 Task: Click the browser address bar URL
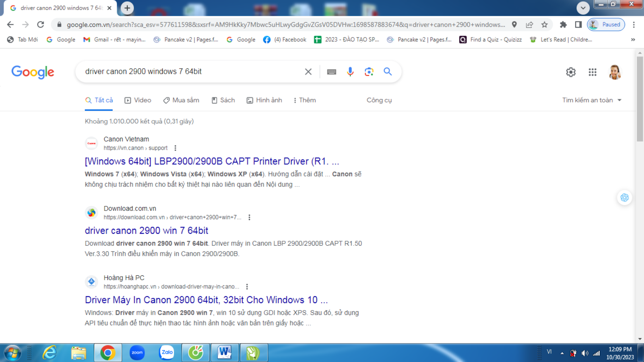coord(285,25)
